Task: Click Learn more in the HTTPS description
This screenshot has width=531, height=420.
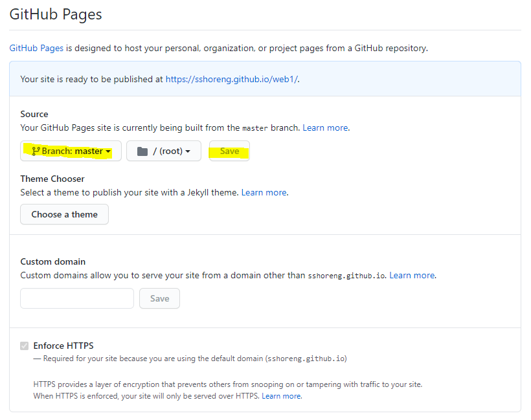Action: (281, 396)
